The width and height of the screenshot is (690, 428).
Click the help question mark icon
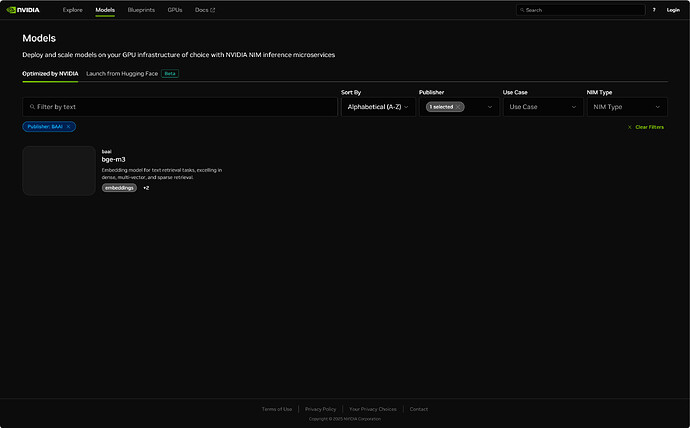(654, 10)
